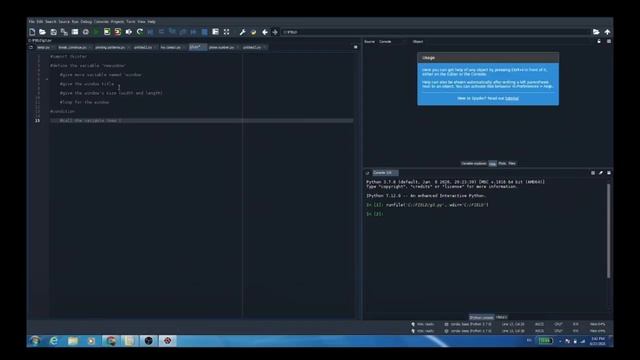The height and width of the screenshot is (360, 640).
Task: Collapse the code fold arrow in the editor
Action: point(47,79)
